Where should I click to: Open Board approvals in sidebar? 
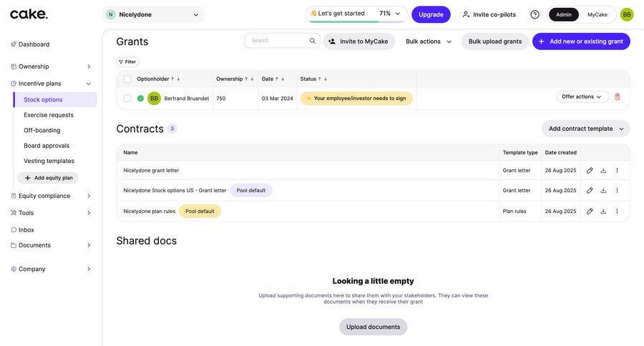pos(47,146)
